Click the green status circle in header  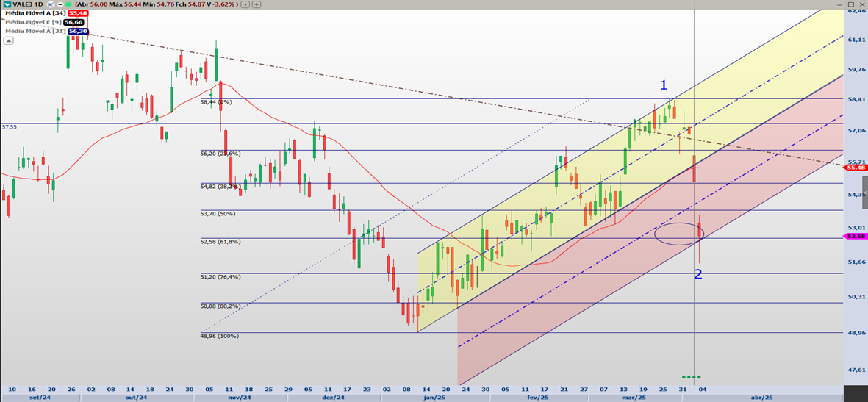coord(68,4)
